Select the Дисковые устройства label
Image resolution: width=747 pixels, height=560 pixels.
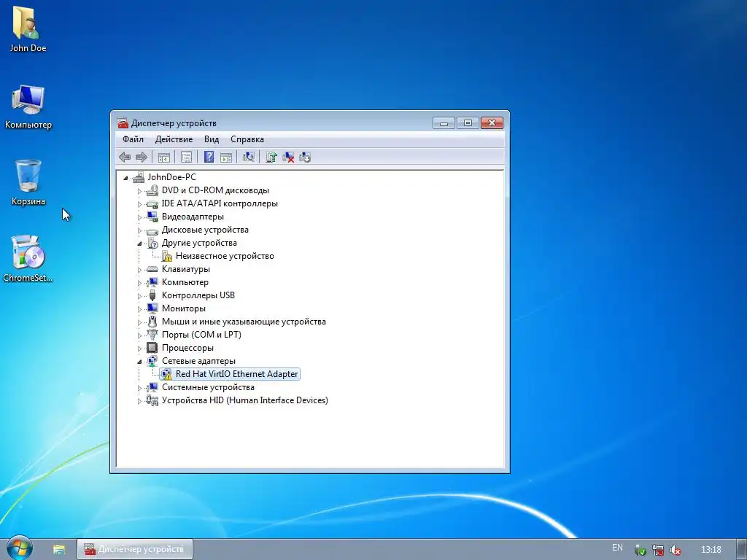pyautogui.click(x=205, y=230)
